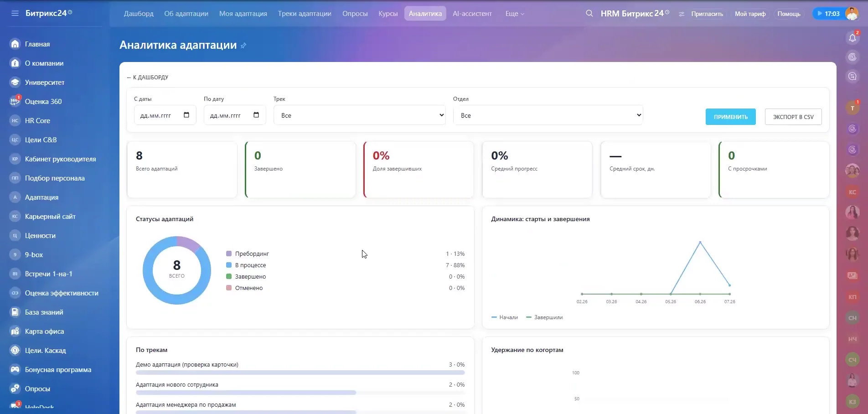Open Университет sidebar icon
The width and height of the screenshot is (868, 414).
(15, 82)
